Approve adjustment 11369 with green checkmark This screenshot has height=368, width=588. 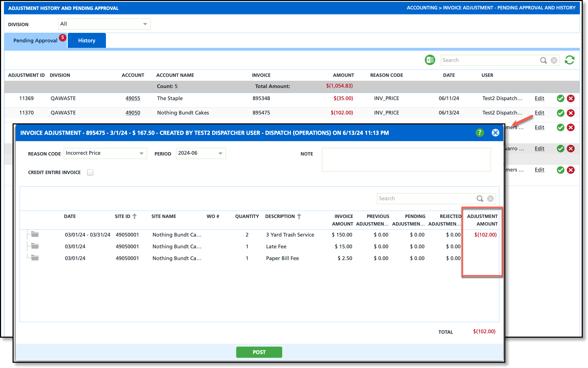(560, 99)
